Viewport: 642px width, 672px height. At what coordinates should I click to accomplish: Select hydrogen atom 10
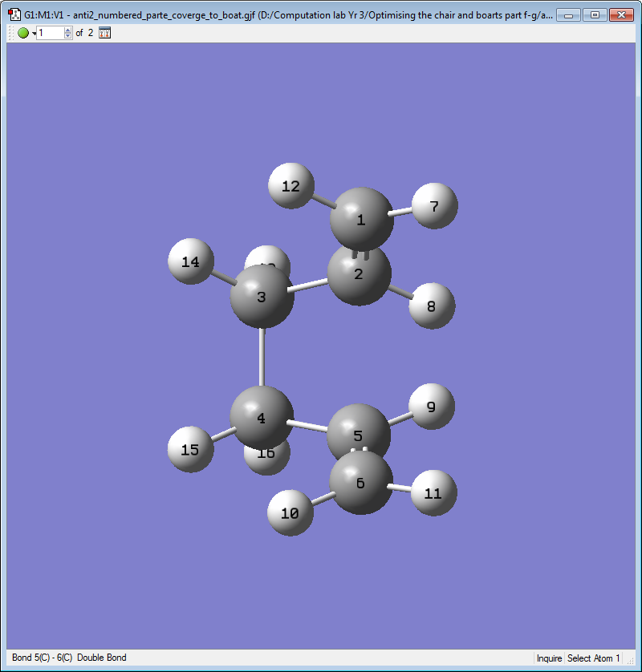coord(291,513)
